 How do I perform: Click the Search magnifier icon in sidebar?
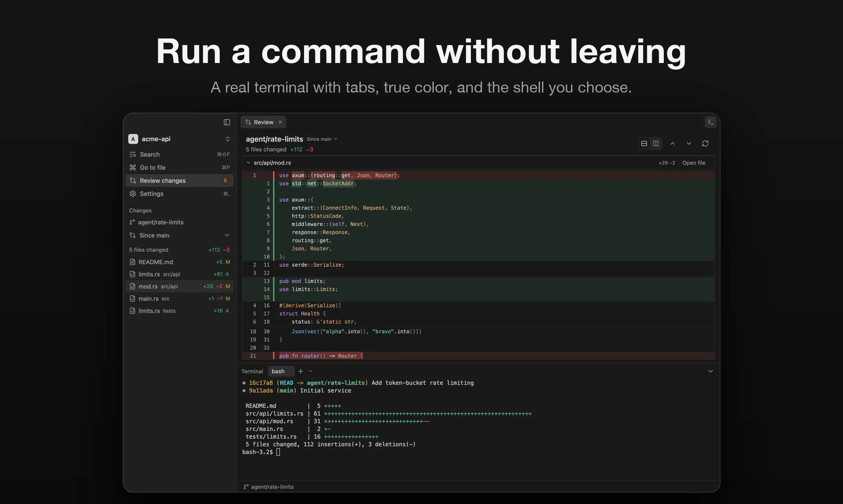pos(132,155)
